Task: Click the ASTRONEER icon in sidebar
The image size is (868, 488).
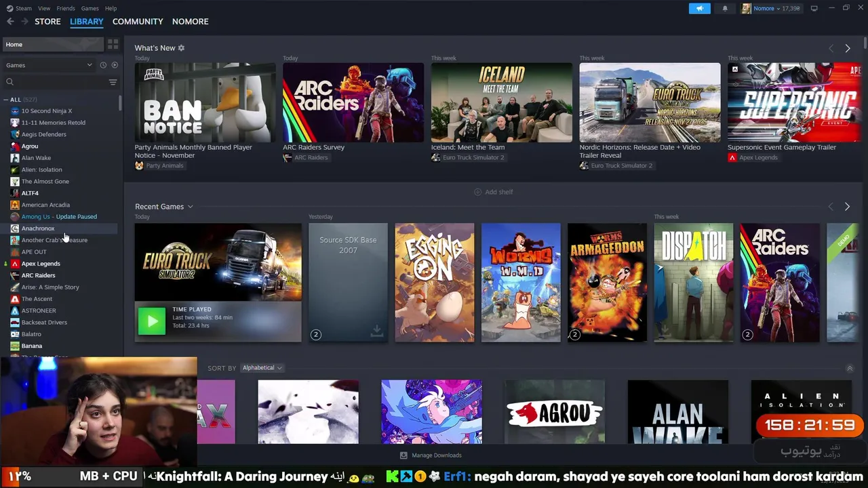Action: pos(15,310)
